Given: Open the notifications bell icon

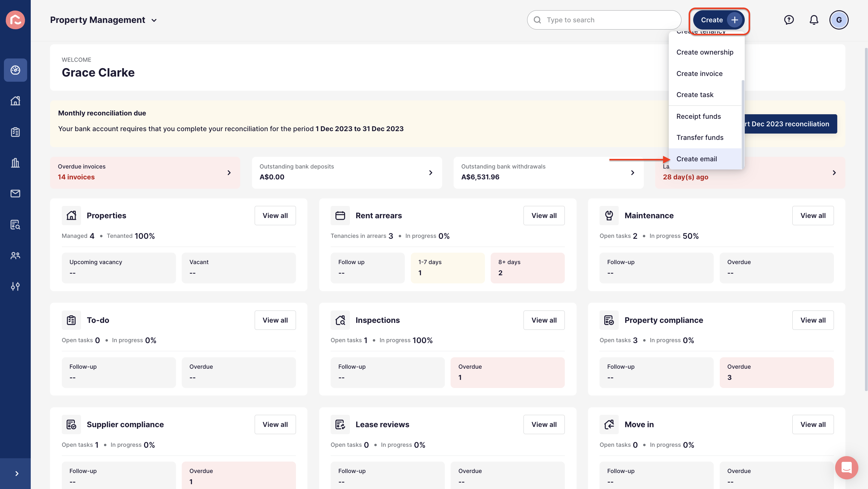Looking at the screenshot, I should click(x=814, y=20).
